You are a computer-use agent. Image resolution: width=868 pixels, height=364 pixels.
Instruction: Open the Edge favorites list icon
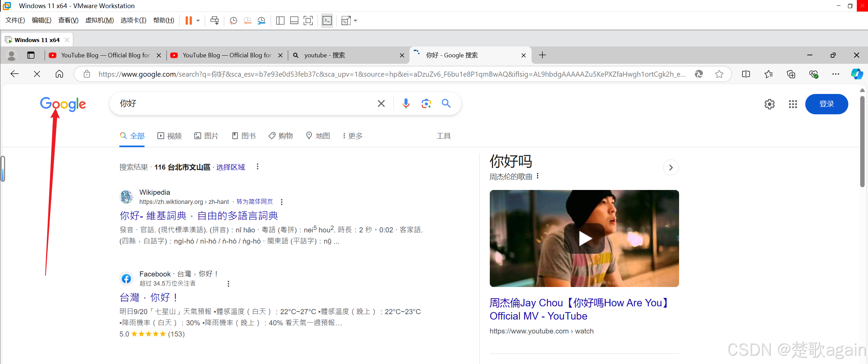(769, 74)
